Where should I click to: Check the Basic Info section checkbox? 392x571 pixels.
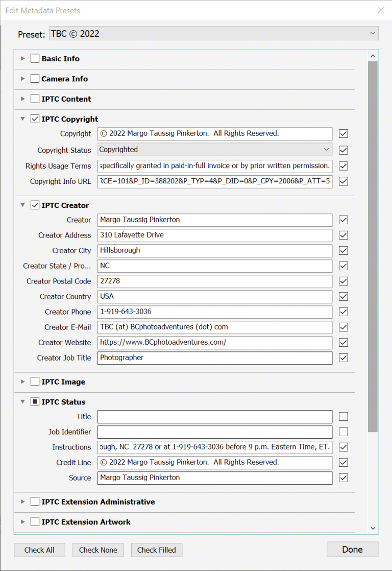pos(35,58)
